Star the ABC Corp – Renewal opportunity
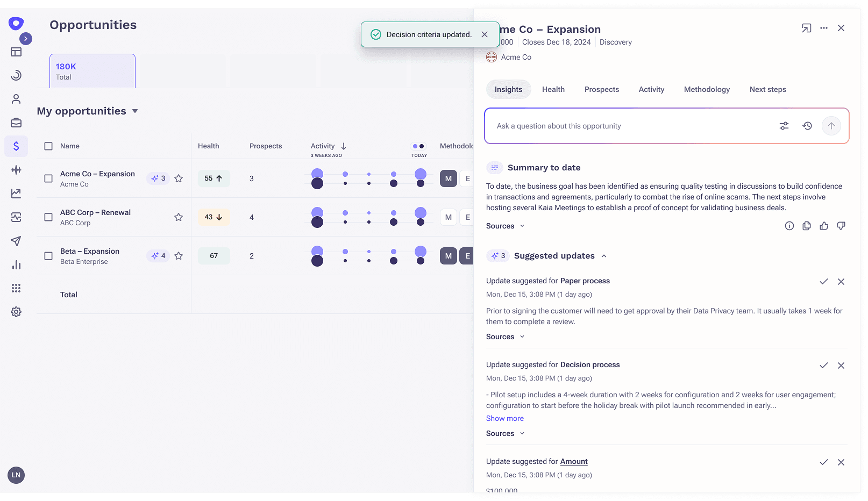The width and height of the screenshot is (868, 501). tap(179, 217)
